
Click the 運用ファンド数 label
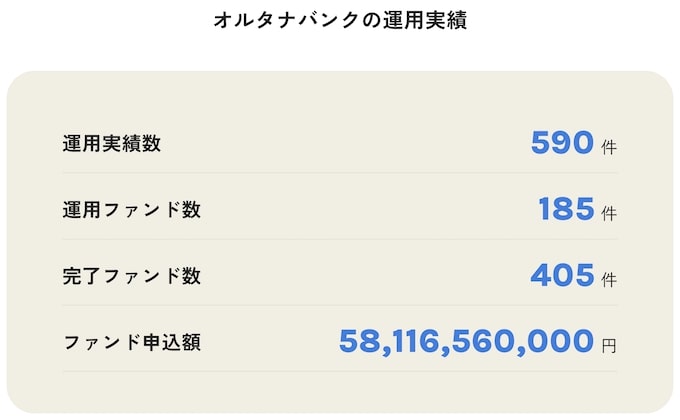[131, 210]
